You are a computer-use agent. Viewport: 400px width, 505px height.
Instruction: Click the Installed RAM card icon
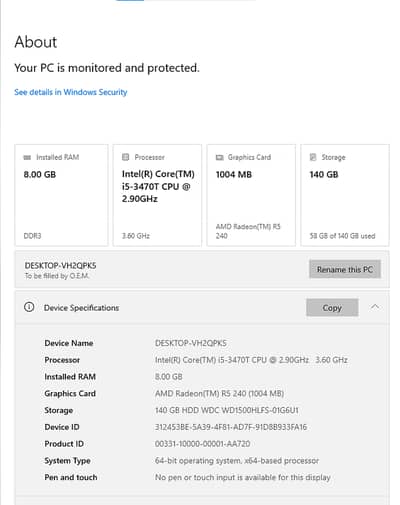[27, 157]
